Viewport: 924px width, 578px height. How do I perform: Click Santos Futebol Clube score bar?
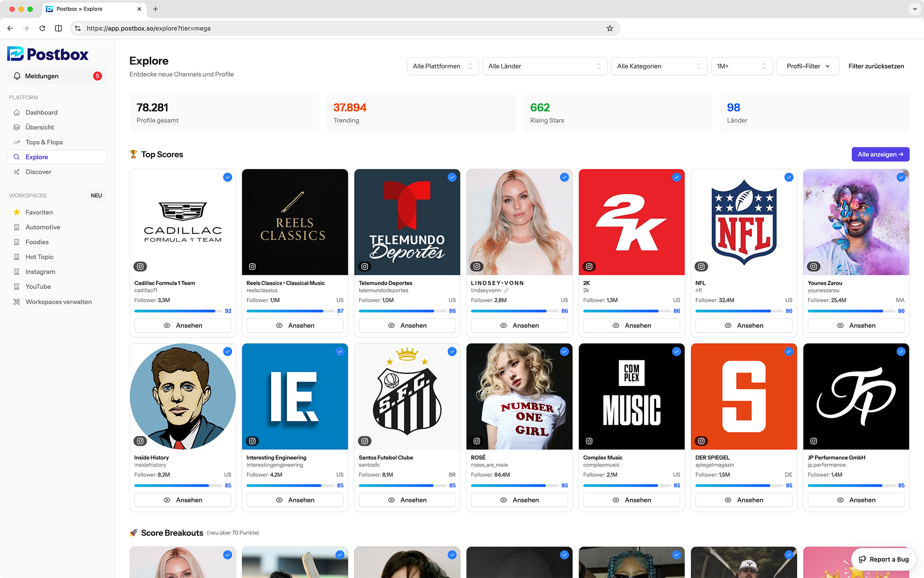(402, 485)
